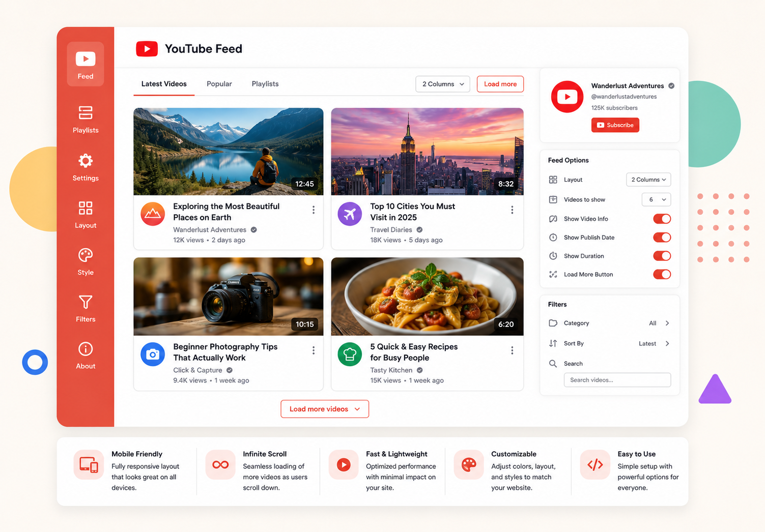Click the Sort By arrows icon
This screenshot has width=765, height=532.
(x=553, y=343)
